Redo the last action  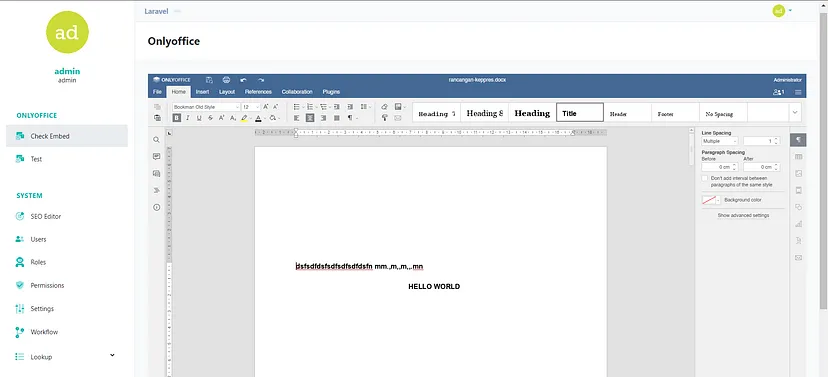tap(261, 80)
